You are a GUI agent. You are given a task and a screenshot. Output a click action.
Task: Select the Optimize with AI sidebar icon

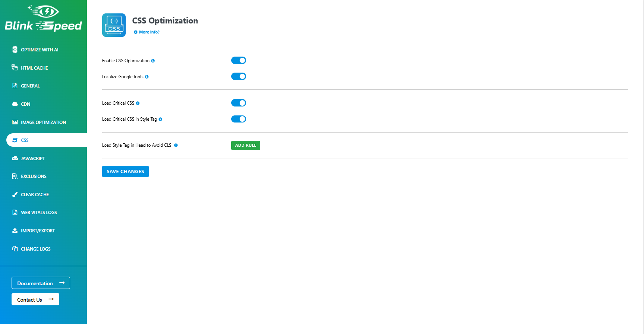[x=15, y=50]
